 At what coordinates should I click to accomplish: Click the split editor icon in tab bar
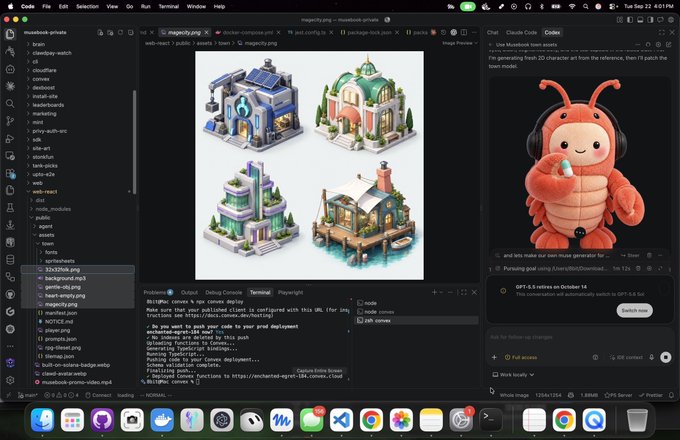[464, 33]
